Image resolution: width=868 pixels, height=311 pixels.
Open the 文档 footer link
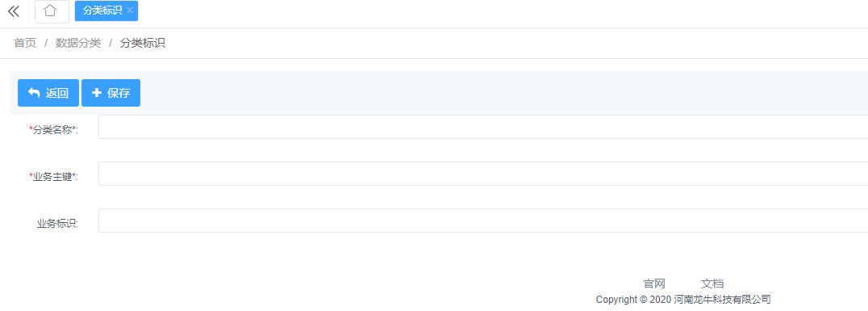pos(712,284)
